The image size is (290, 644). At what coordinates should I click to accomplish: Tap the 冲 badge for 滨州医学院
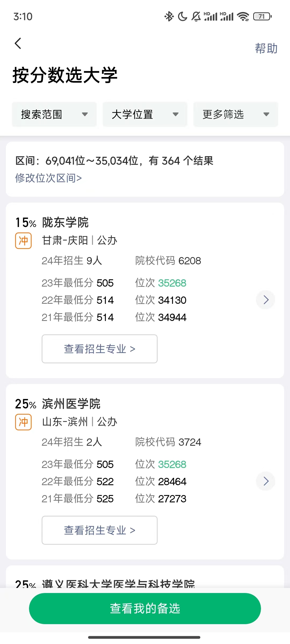pyautogui.click(x=23, y=422)
